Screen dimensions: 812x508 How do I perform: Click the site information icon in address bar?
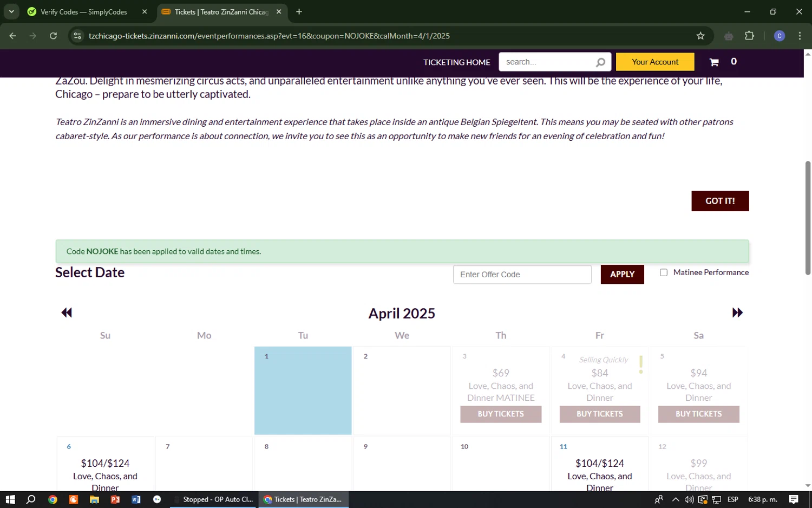click(x=77, y=36)
